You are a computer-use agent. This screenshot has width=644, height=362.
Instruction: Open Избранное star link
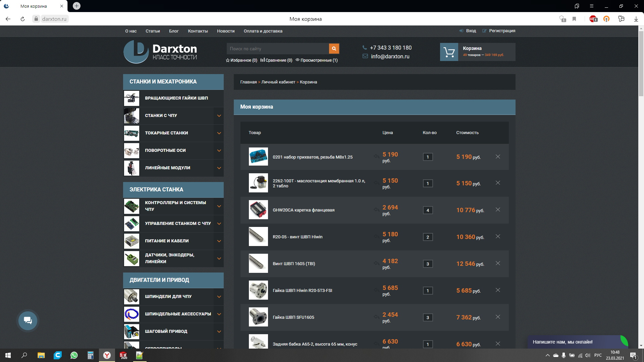pyautogui.click(x=241, y=60)
